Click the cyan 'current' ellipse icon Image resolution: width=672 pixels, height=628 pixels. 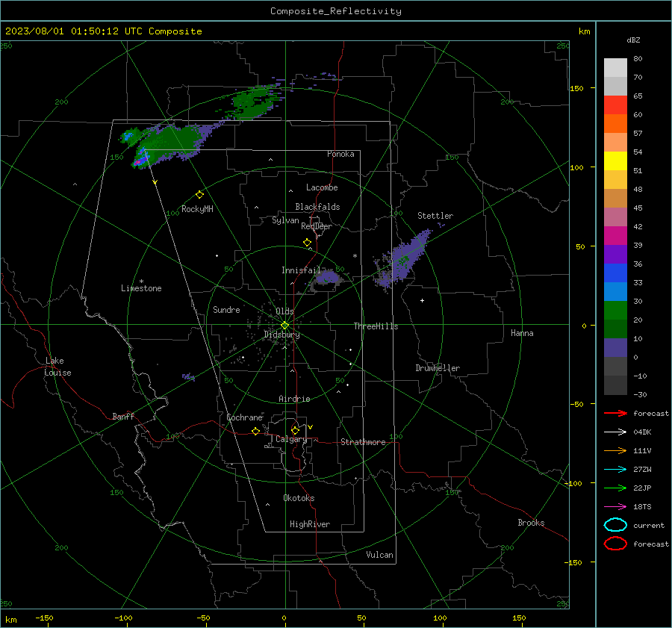(615, 525)
